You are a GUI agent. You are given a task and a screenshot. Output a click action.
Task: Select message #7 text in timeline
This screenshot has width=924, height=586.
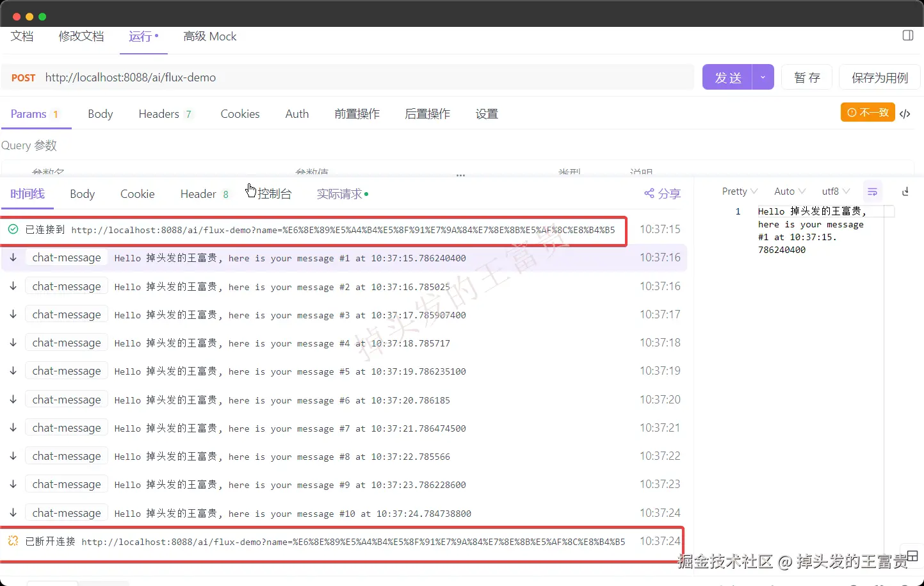(x=290, y=428)
